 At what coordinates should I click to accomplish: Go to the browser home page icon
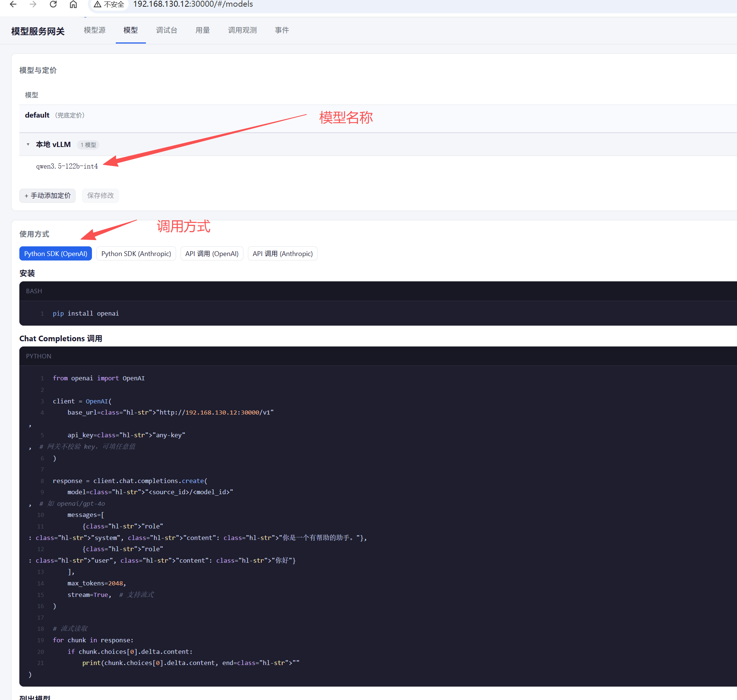pos(73,4)
